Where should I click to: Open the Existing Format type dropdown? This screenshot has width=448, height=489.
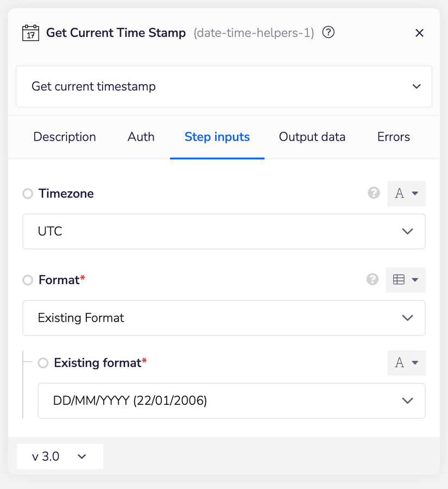(224, 318)
